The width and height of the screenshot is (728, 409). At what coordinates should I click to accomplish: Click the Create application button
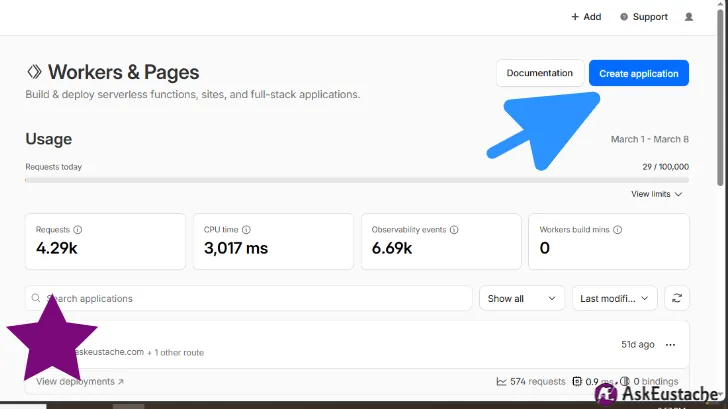tap(638, 73)
